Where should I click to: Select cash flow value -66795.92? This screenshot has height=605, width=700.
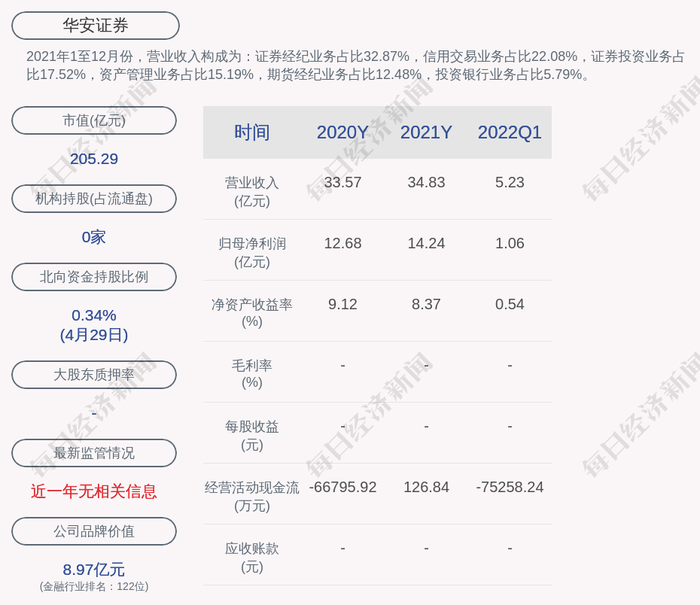(342, 487)
